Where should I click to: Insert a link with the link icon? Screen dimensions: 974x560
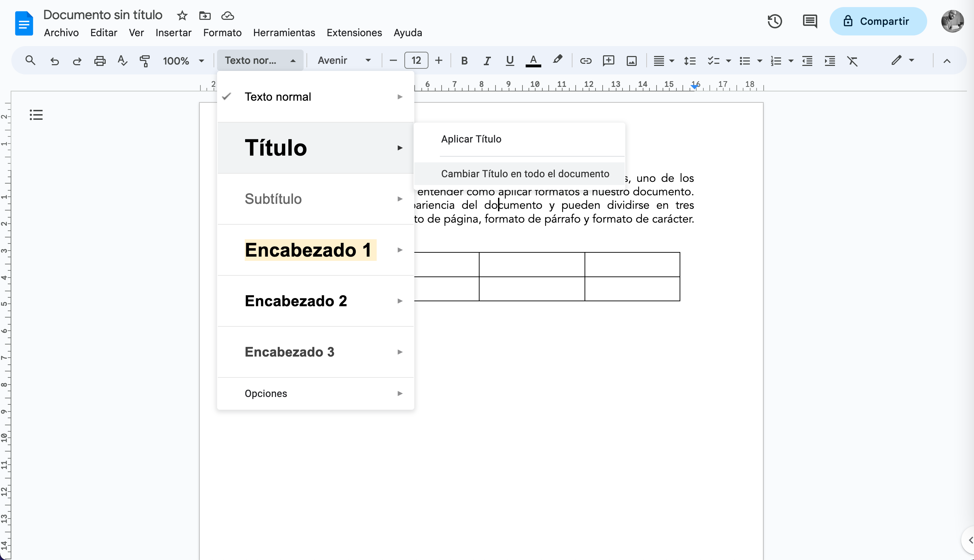coord(585,61)
